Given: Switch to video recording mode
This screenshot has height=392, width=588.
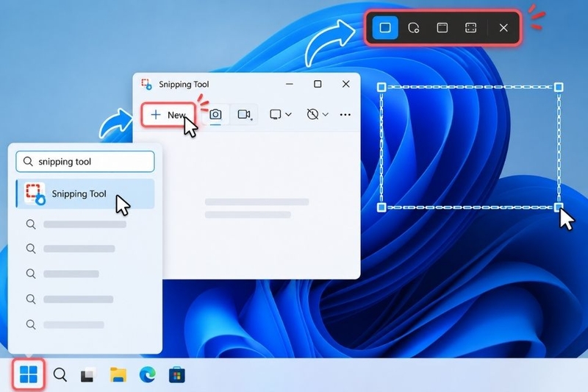Looking at the screenshot, I should click(x=244, y=115).
